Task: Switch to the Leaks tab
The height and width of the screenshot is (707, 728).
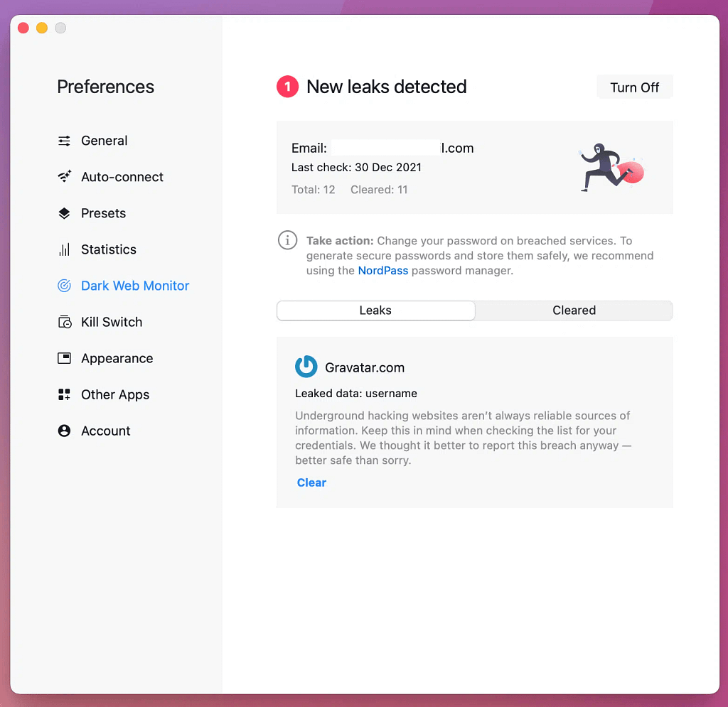Action: tap(375, 311)
